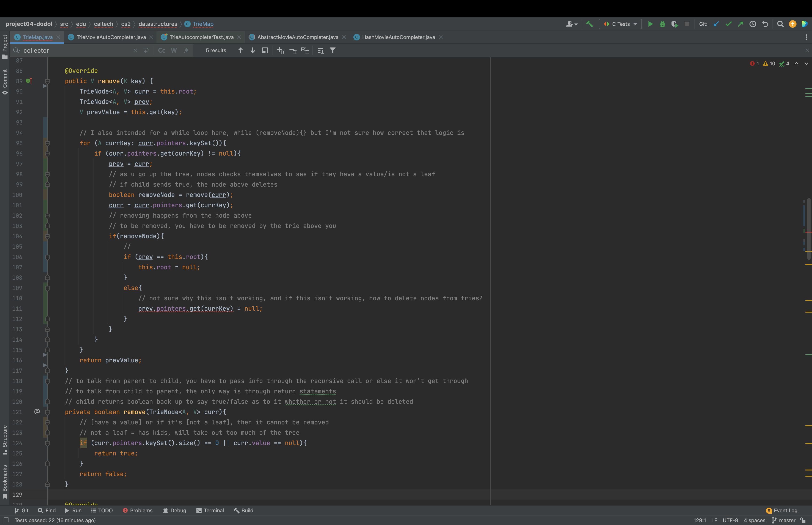Open HashMovieAutoCompleter.java tab

[x=398, y=37]
